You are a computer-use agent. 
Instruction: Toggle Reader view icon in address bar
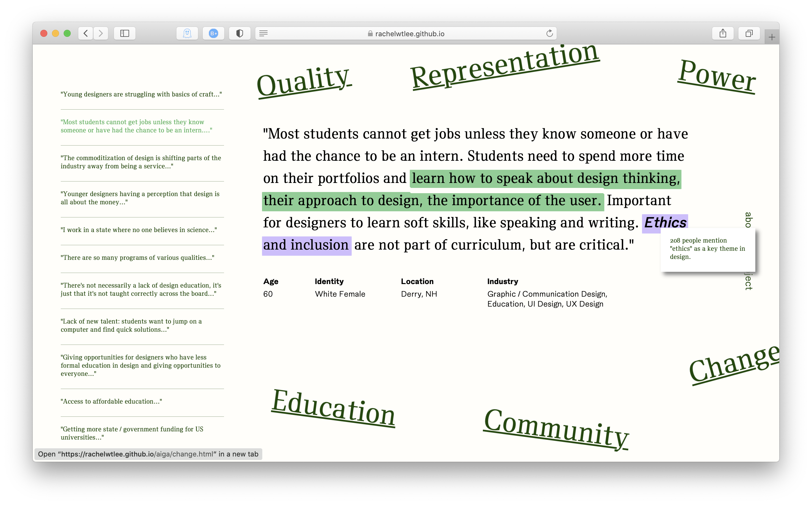[x=264, y=33]
